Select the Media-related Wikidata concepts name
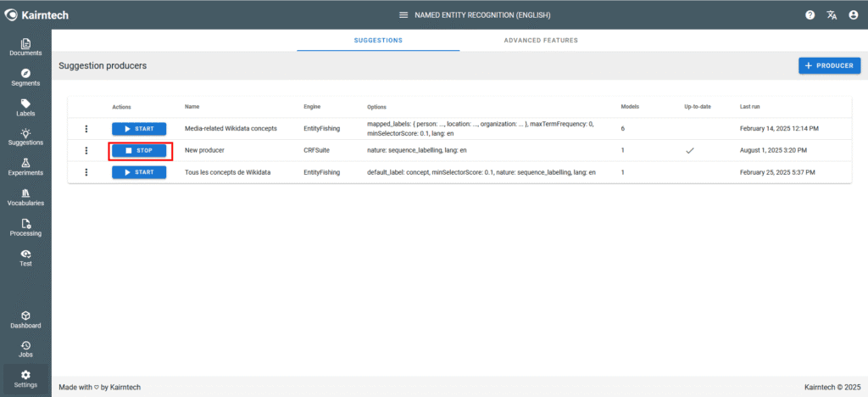The height and width of the screenshot is (397, 868). (231, 128)
